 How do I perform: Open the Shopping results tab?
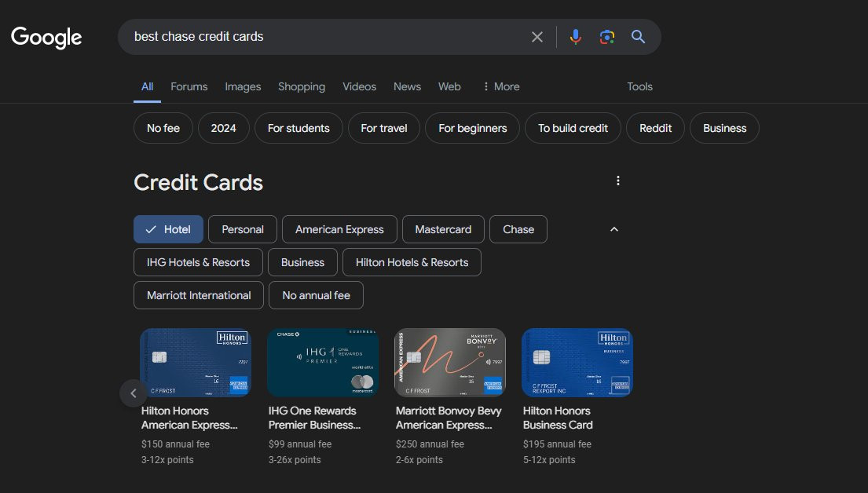click(302, 86)
